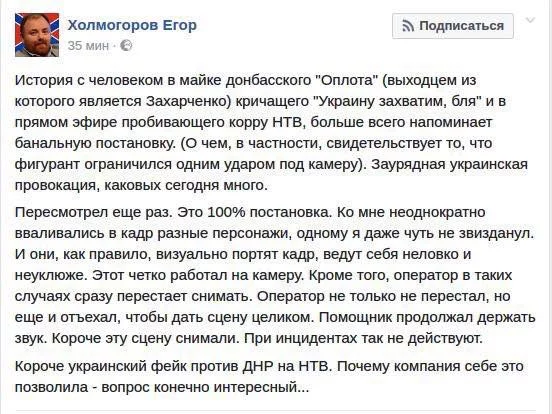The width and height of the screenshot is (552, 414).
Task: Click the name "Захарченко" in the post
Action: coord(188,101)
